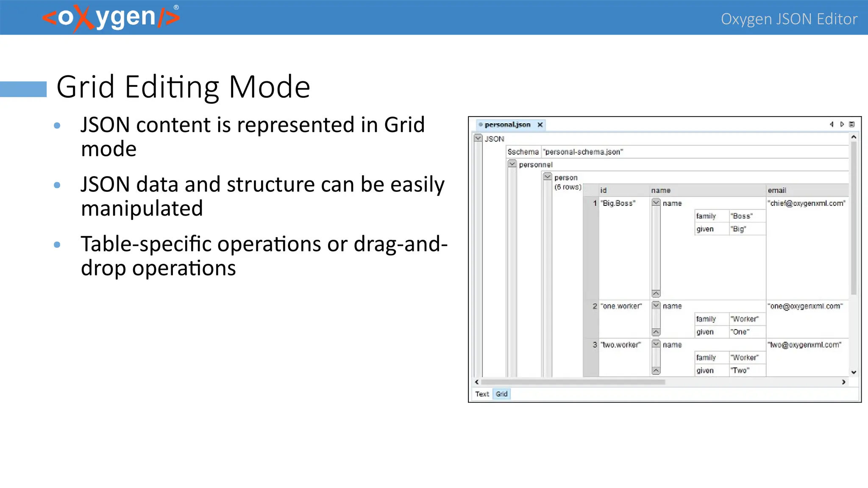Collapse the person (6 rows) table
868x488 pixels.
click(548, 177)
